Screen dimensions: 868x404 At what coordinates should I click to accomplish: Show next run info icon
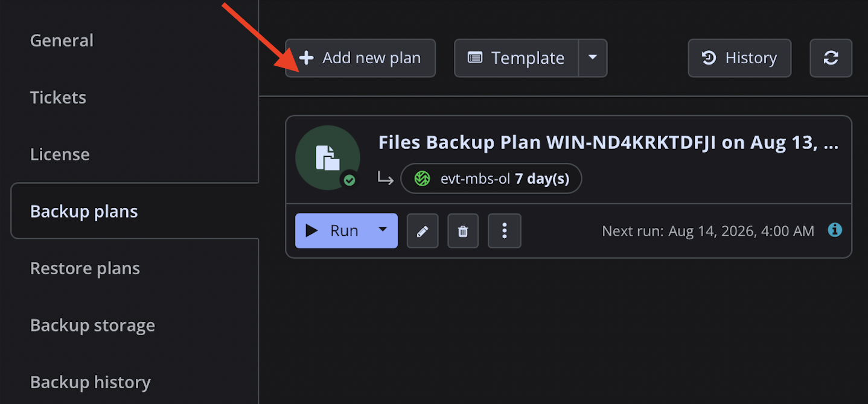pos(835,230)
